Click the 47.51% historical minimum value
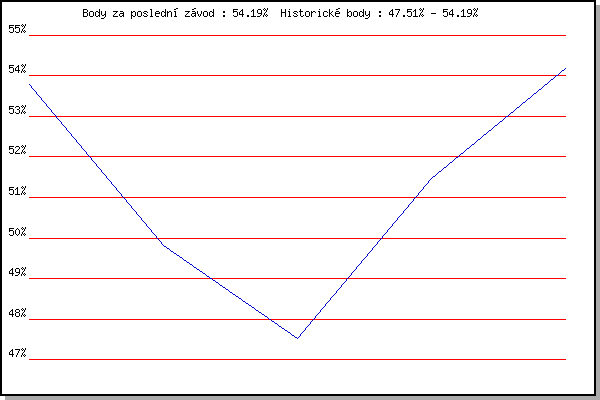600x400 pixels. coord(406,13)
